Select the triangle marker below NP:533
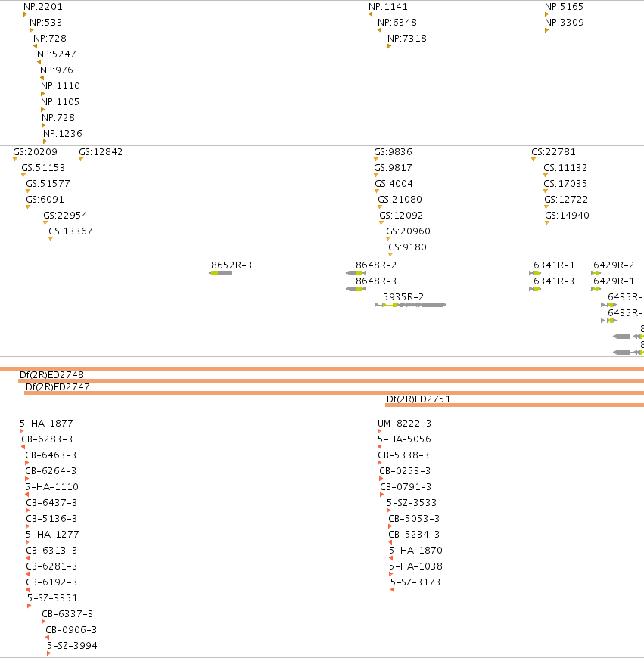644x658 pixels. click(31, 30)
